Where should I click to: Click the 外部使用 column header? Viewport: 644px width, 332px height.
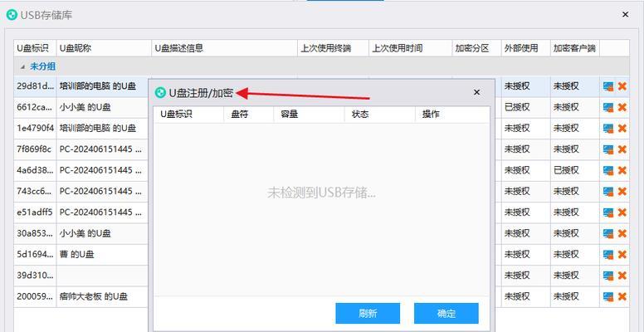(x=524, y=48)
